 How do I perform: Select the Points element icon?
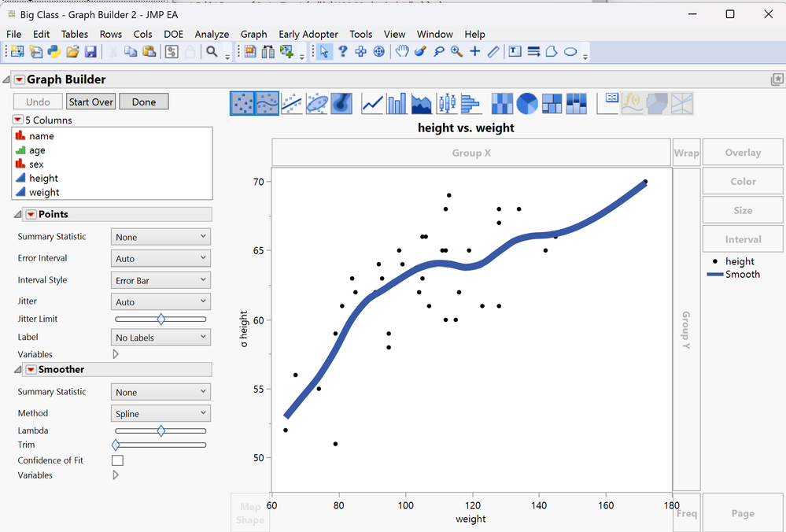click(242, 103)
